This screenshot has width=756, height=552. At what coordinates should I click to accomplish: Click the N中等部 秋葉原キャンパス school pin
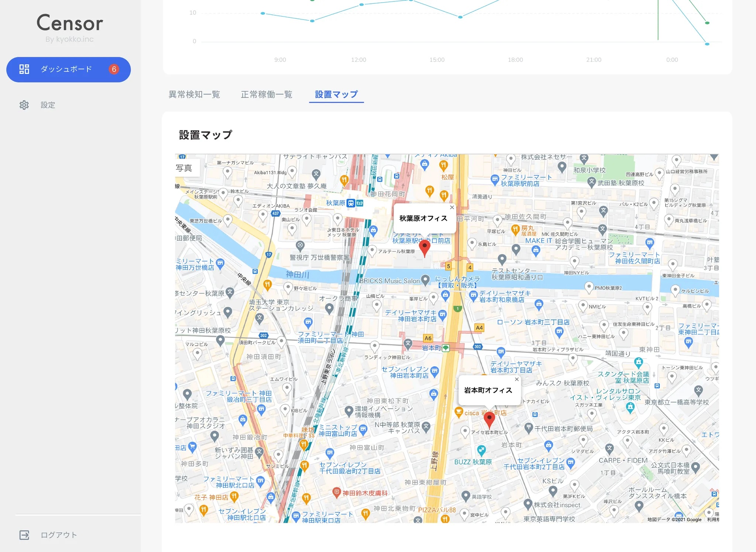(x=426, y=427)
